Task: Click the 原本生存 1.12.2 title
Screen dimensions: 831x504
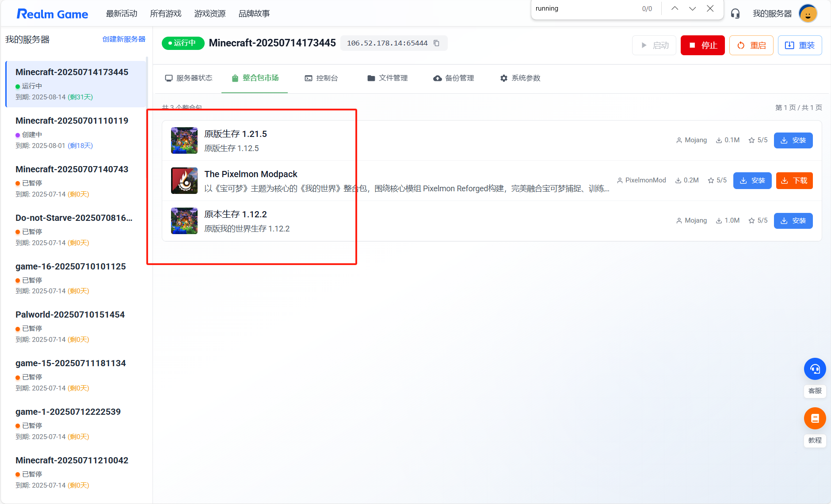Action: (x=236, y=214)
